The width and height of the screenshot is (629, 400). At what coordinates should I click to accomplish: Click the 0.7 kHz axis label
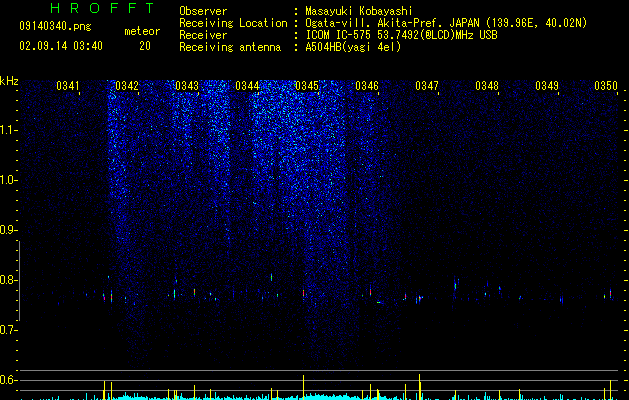[x=8, y=330]
